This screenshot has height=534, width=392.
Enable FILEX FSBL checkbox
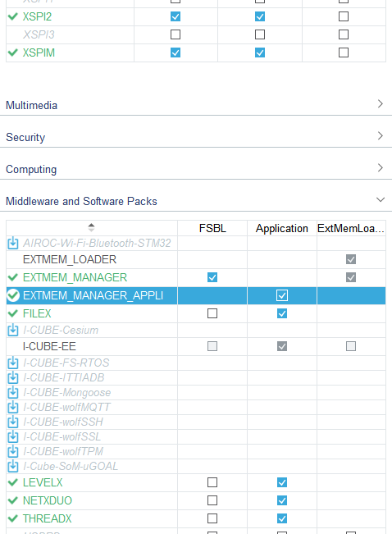click(x=212, y=313)
